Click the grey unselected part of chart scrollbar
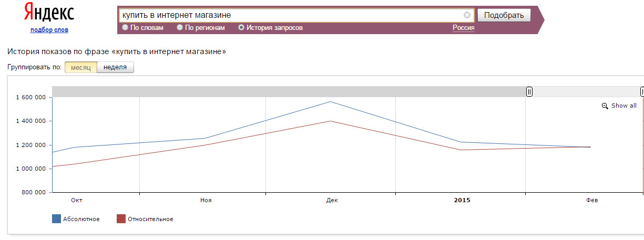This screenshot has width=644, height=240. (x=289, y=92)
